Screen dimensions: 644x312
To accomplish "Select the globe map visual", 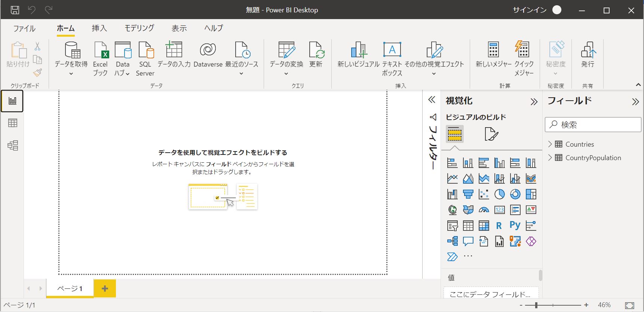I will [452, 210].
